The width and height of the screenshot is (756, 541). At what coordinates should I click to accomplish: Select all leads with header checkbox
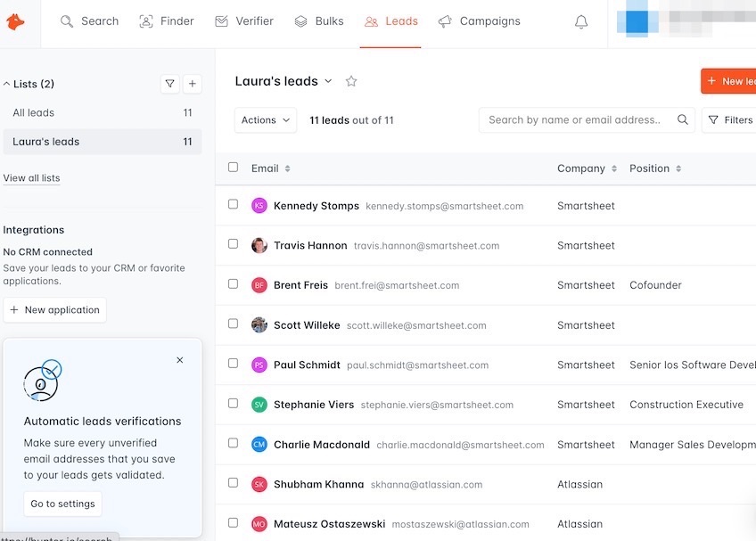(233, 167)
